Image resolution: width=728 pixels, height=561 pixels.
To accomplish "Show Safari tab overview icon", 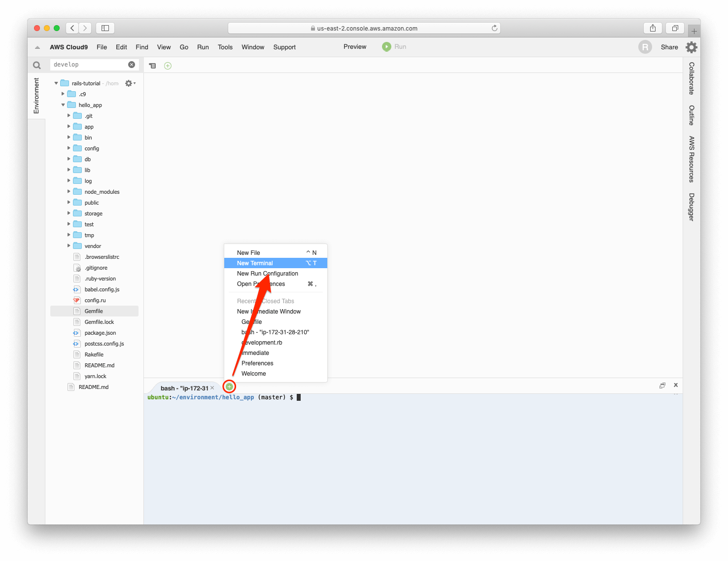I will pyautogui.click(x=675, y=28).
